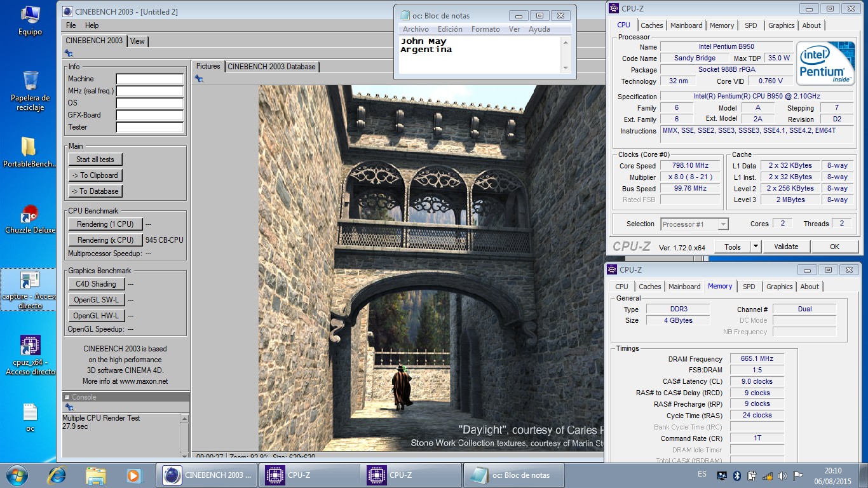Viewport: 868px width, 488px height.
Task: Open Papelera de reciclaje icon
Action: pos(30,91)
